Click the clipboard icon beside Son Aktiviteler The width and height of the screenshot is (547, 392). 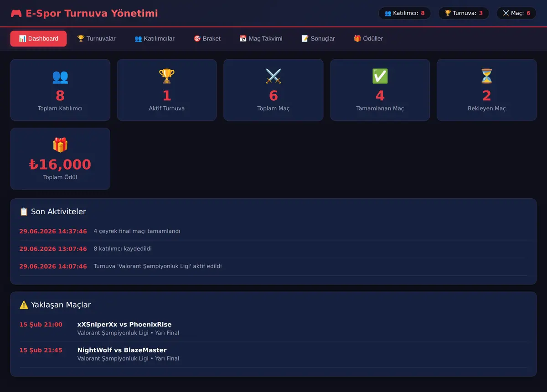[24, 211]
